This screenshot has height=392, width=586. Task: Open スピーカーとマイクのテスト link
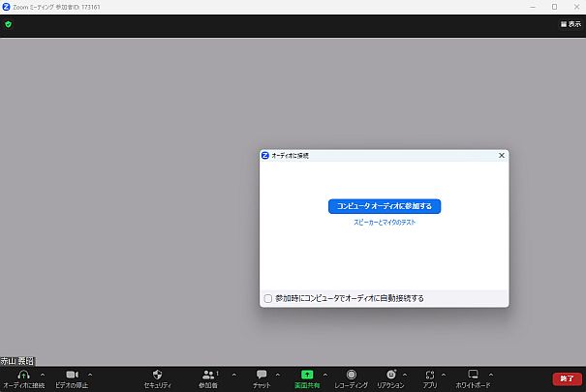(x=385, y=223)
